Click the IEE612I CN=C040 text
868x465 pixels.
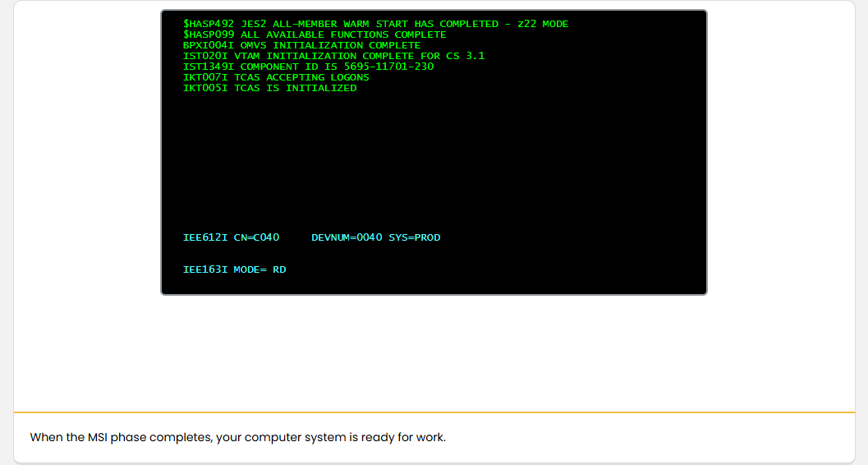coord(231,237)
